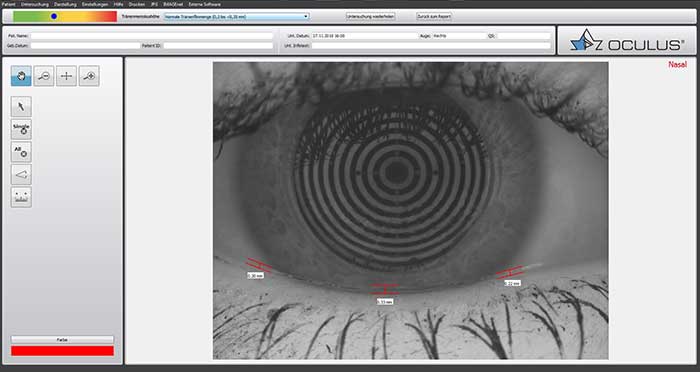Click the delete All measurements button
Image resolution: width=700 pixels, height=372 pixels.
tap(21, 152)
